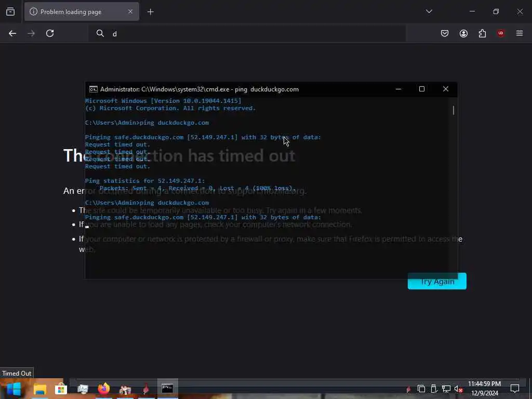Reload the current page
Screen dimensions: 532x399
click(x=50, y=33)
